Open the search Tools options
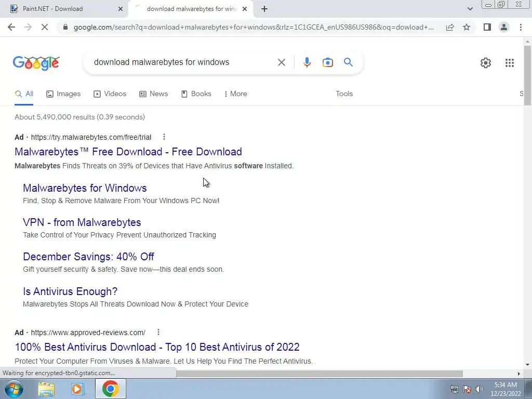532x399 pixels. (344, 94)
